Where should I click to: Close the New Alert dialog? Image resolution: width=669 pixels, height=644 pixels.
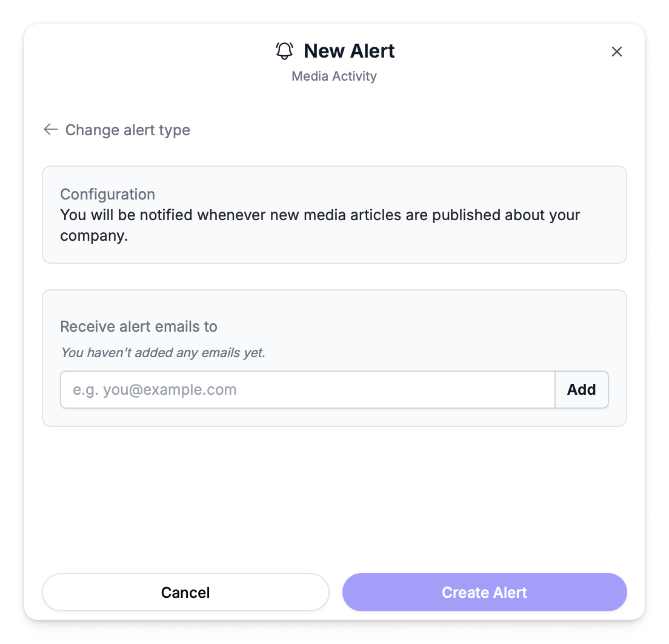coord(617,52)
